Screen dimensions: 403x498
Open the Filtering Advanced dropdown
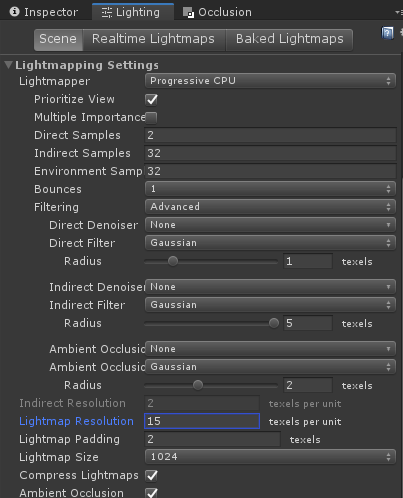pyautogui.click(x=270, y=207)
